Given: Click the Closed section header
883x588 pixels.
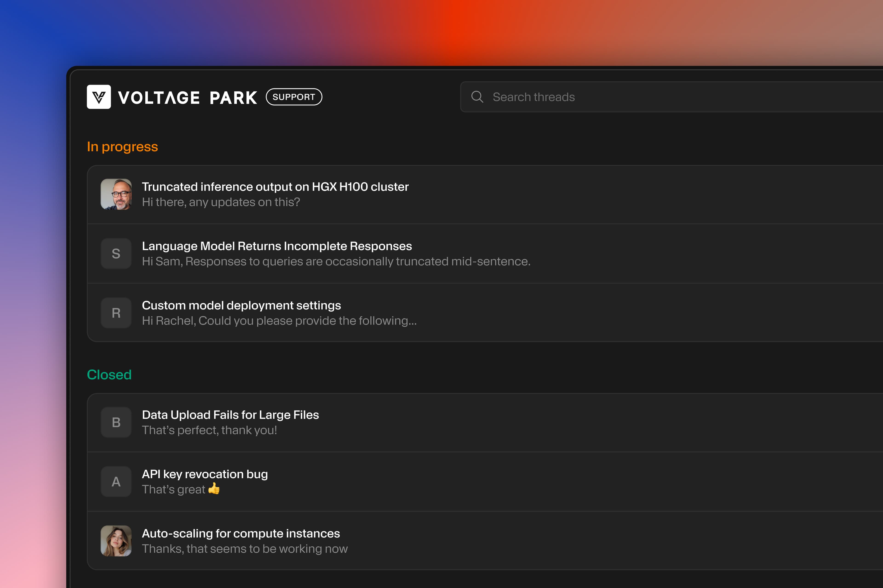Looking at the screenshot, I should pos(109,374).
